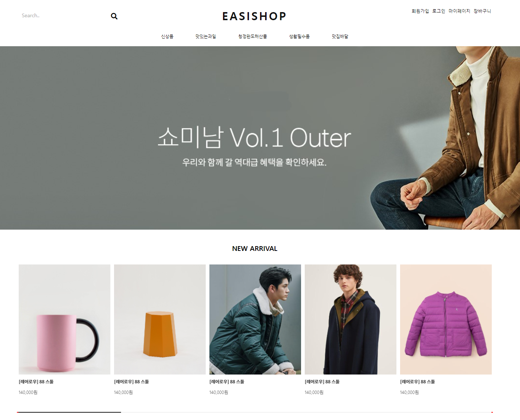Open the 회원가입 signup link

coord(420,11)
